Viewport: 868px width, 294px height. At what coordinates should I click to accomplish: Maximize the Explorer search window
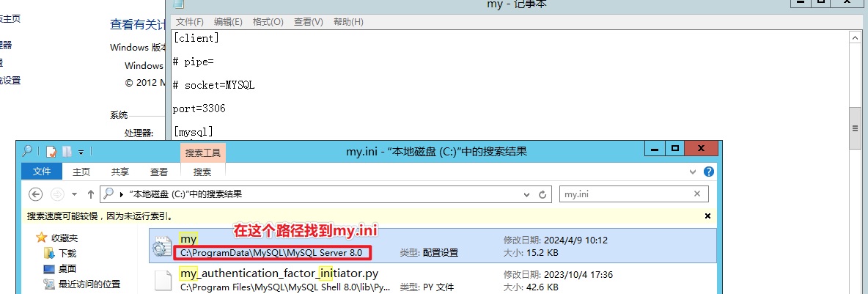coord(674,149)
